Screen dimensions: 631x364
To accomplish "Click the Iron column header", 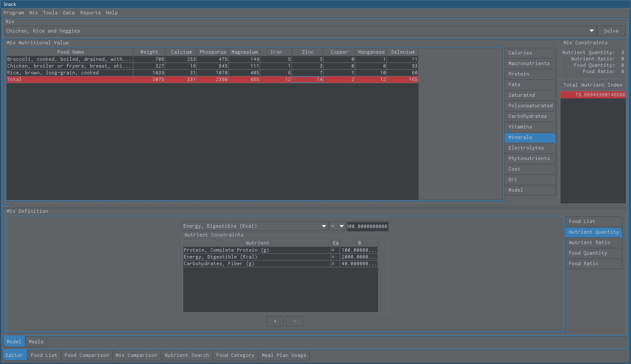I will click(x=276, y=52).
